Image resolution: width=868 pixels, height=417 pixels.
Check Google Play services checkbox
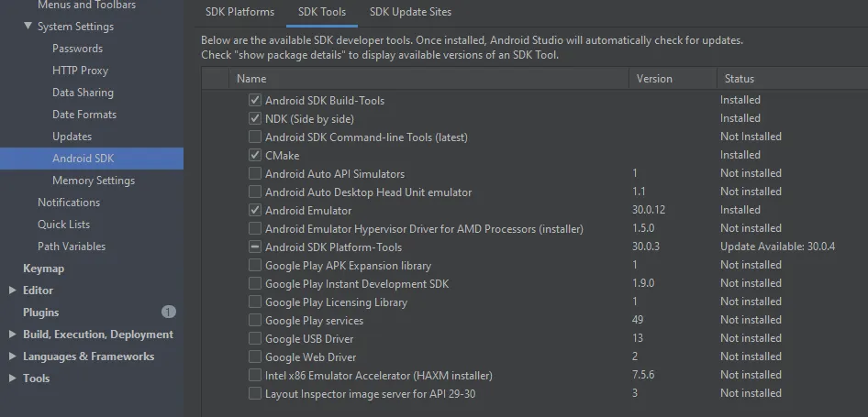click(x=255, y=320)
